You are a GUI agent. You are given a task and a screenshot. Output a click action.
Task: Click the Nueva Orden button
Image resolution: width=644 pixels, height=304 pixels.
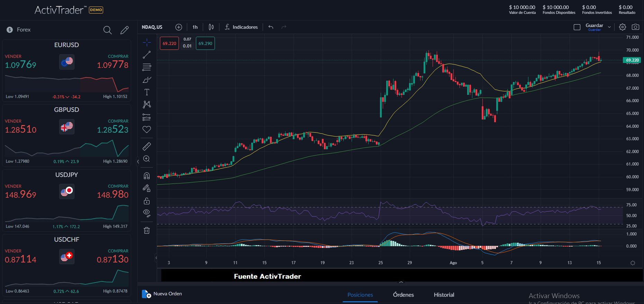pos(162,294)
